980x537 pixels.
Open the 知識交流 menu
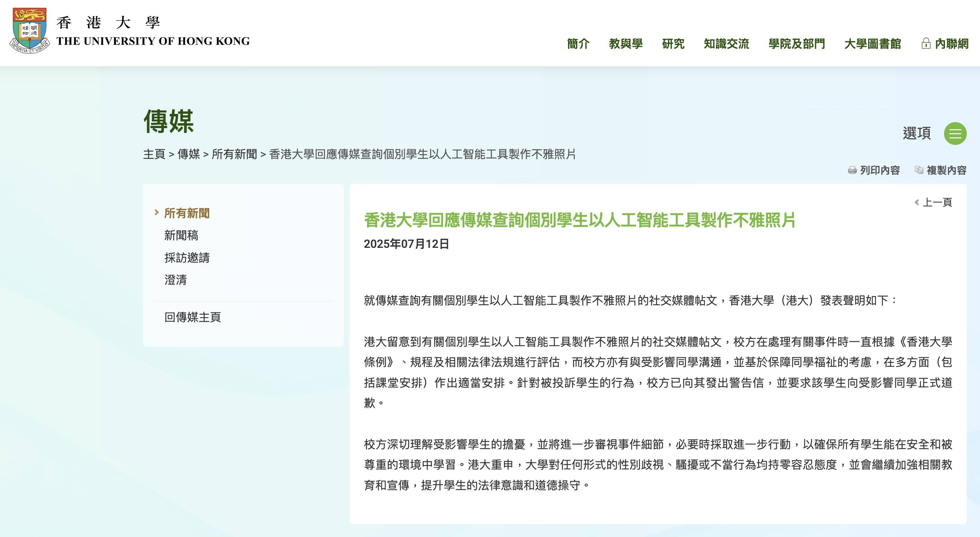click(726, 44)
